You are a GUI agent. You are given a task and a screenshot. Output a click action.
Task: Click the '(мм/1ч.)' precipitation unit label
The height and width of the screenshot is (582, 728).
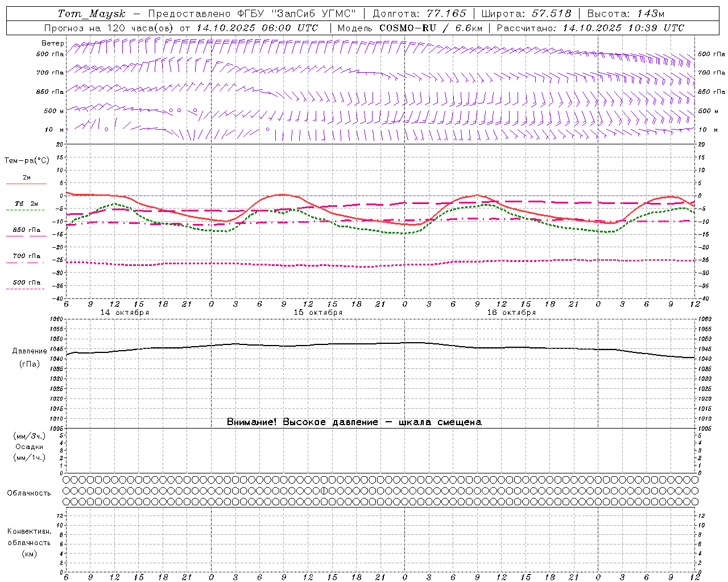pyautogui.click(x=30, y=458)
